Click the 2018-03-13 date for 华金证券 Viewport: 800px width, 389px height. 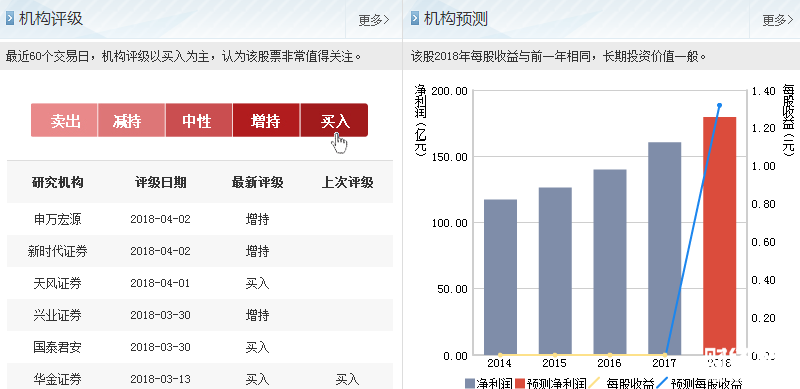click(x=160, y=379)
